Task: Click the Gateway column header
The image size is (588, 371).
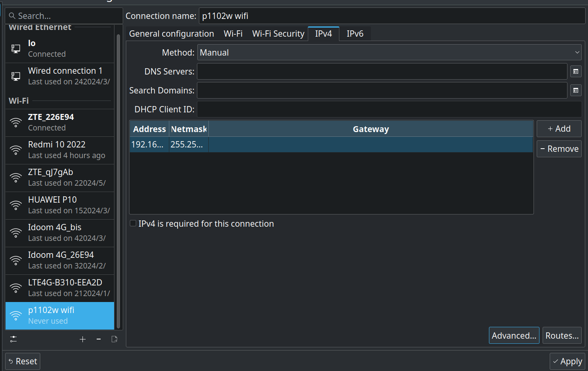Action: [371, 129]
